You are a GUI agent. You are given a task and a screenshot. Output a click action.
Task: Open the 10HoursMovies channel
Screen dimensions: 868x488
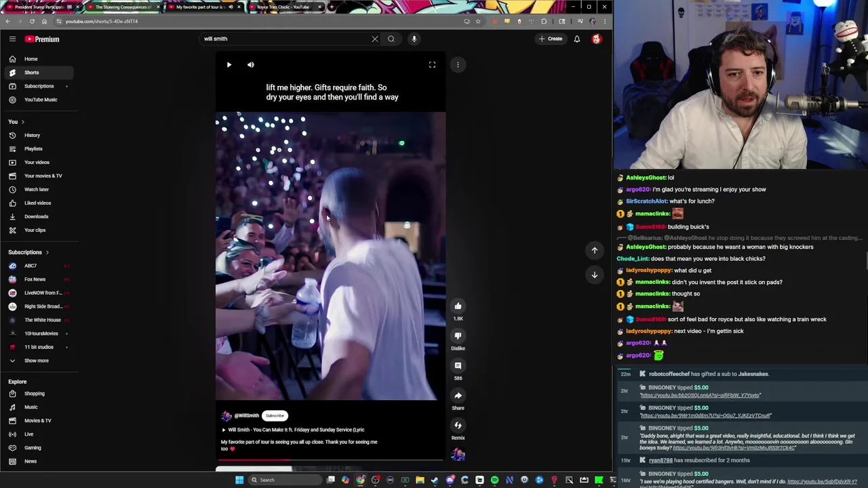39,333
